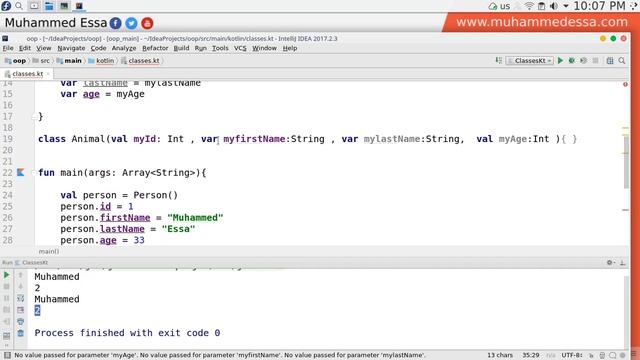Image resolution: width=640 pixels, height=360 pixels.
Task: Open the Tools menu
Action: (x=220, y=48)
